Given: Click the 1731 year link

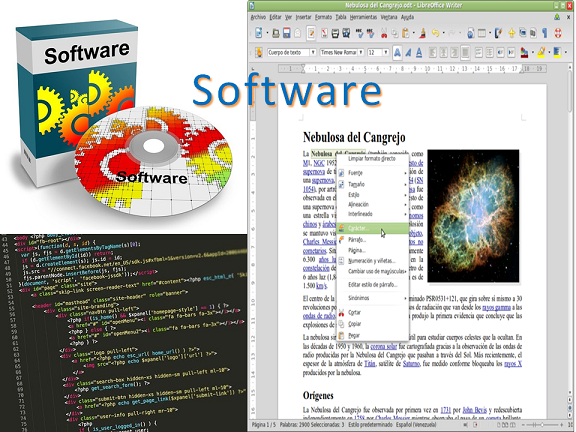Looking at the screenshot, I should [x=446, y=410].
